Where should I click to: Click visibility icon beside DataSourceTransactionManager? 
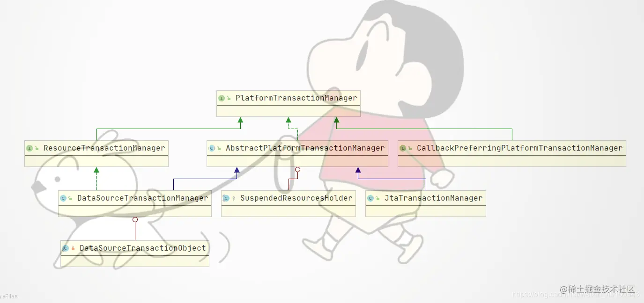tap(70, 199)
